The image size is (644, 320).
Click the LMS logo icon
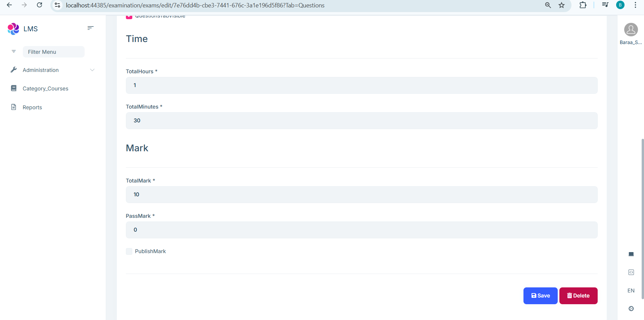(x=13, y=29)
